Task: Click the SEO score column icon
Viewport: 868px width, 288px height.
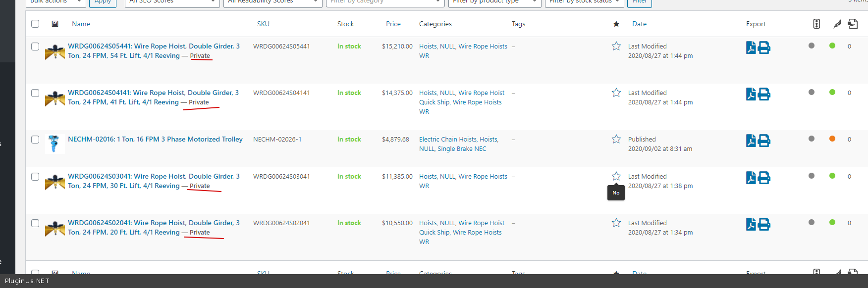Action: point(816,24)
